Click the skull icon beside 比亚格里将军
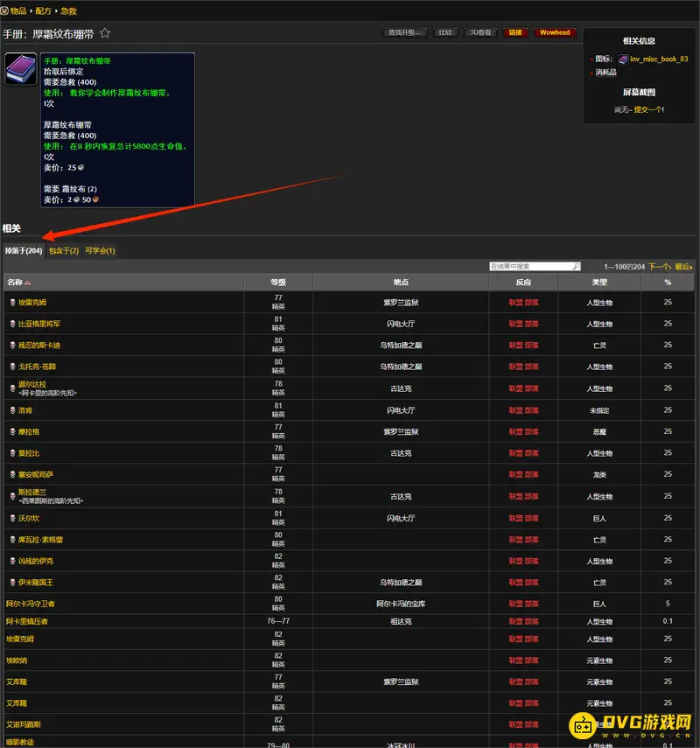The width and height of the screenshot is (700, 748). pyautogui.click(x=13, y=324)
